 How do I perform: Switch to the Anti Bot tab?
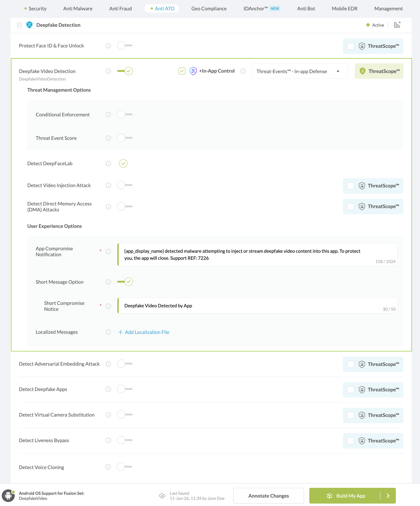point(306,8)
